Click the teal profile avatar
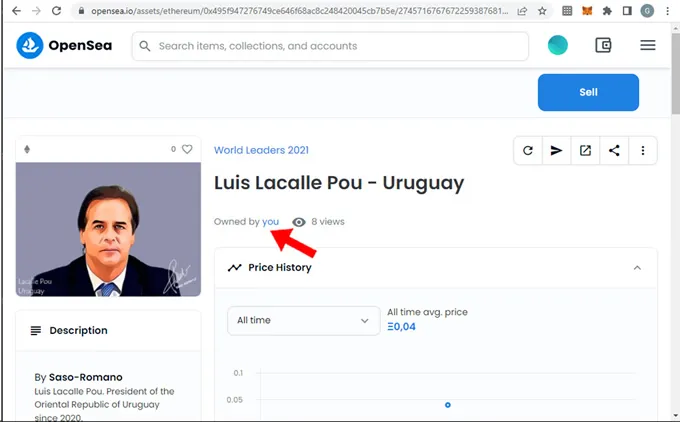The width and height of the screenshot is (680, 422). 558,45
